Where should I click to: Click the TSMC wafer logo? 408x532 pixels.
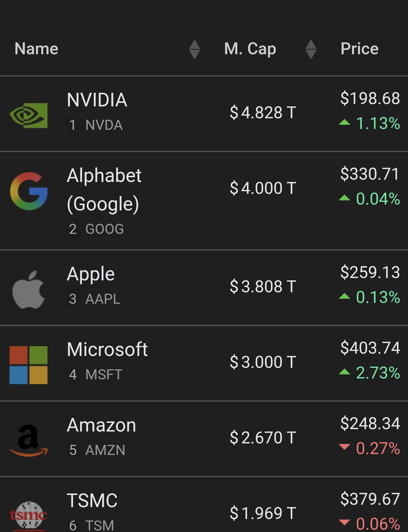tap(28, 516)
